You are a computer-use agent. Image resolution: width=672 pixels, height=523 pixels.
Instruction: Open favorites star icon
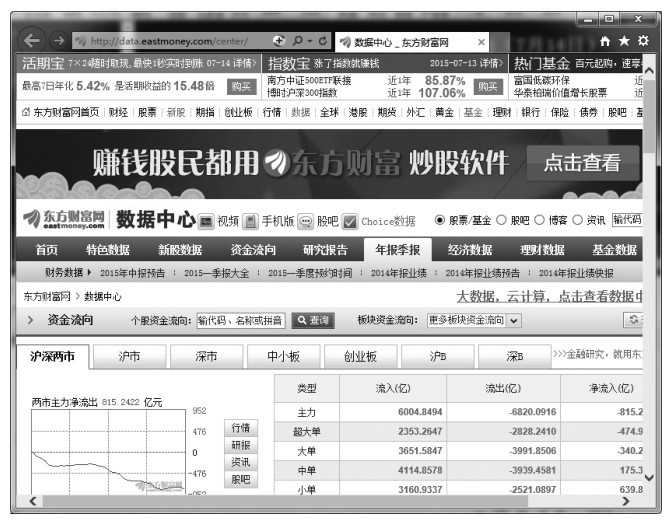(624, 41)
